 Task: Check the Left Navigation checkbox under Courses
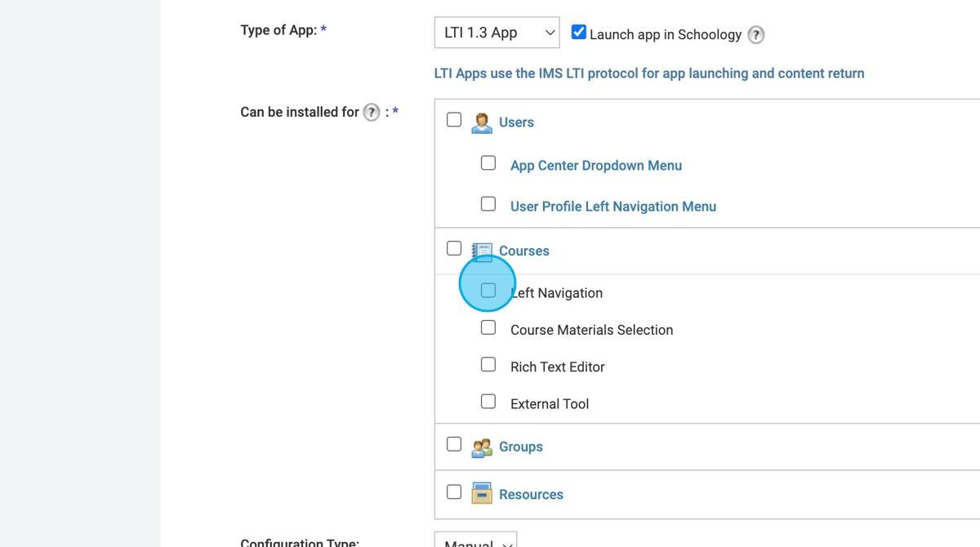(488, 289)
